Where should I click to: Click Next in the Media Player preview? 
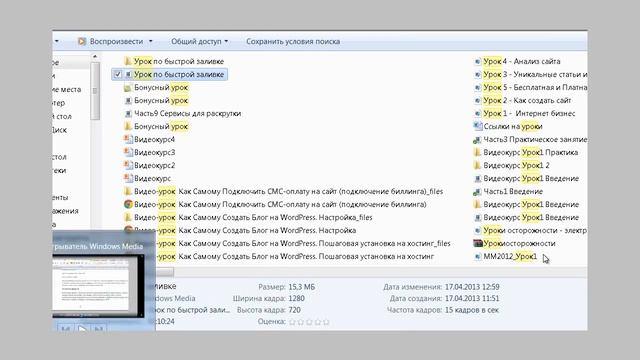click(x=98, y=328)
